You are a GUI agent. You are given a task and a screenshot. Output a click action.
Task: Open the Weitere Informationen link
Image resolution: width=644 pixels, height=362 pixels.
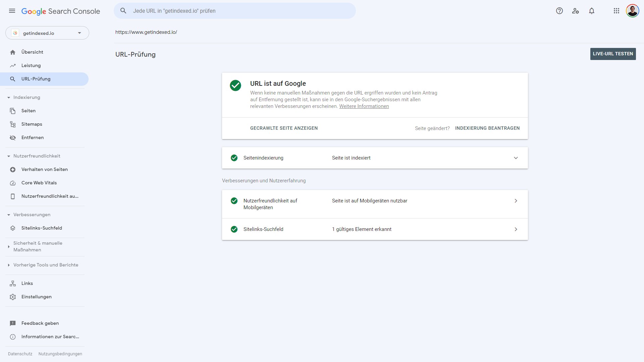pos(364,106)
